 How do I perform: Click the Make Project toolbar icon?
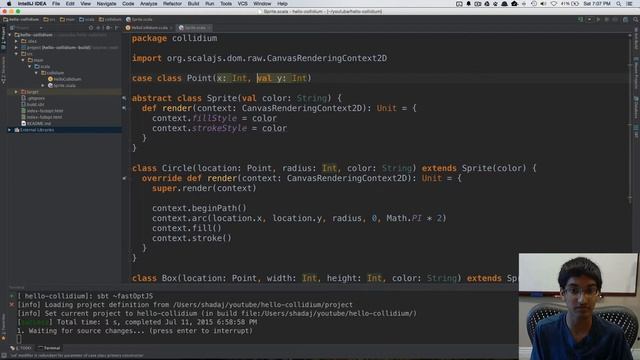click(x=580, y=20)
